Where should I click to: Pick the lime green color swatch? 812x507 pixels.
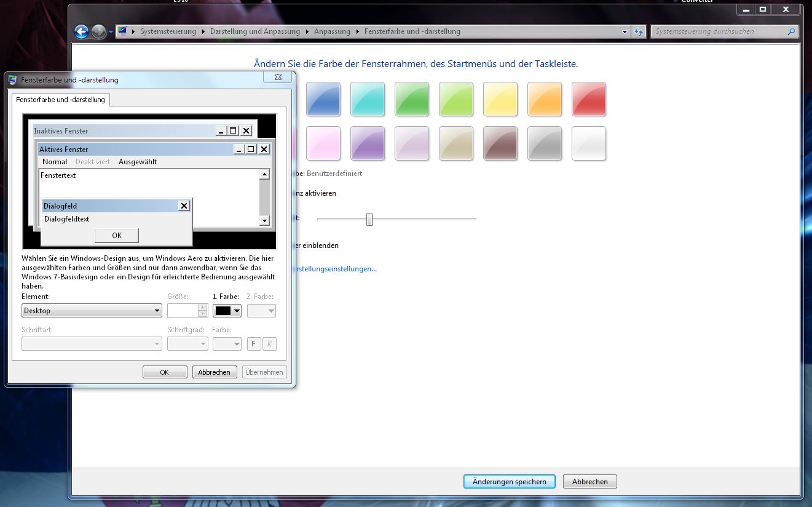(x=456, y=99)
